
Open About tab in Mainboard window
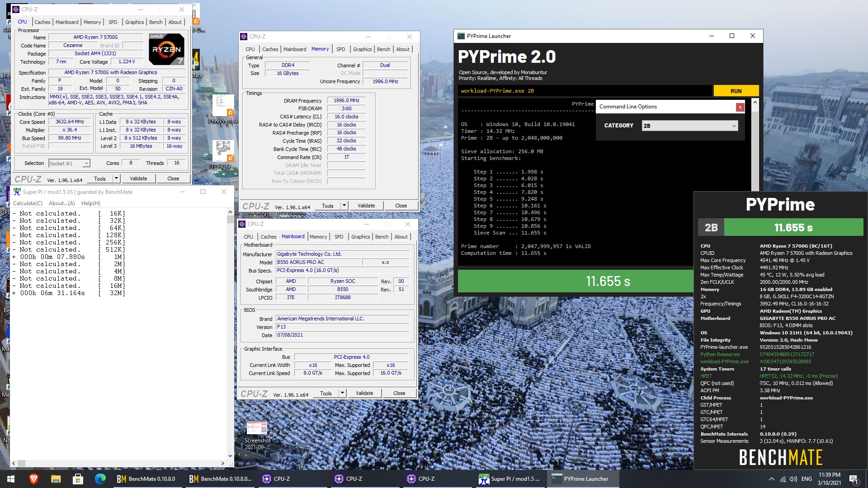(401, 237)
